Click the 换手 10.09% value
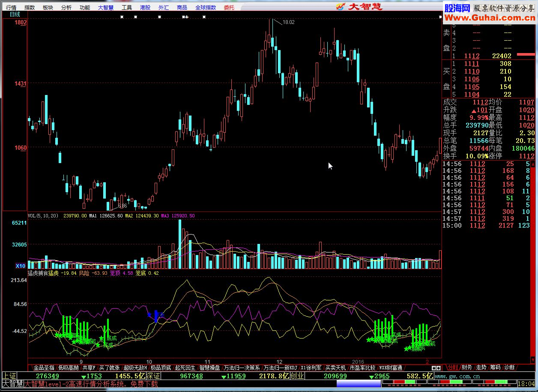The width and height of the screenshot is (538, 392). pyautogui.click(x=477, y=156)
